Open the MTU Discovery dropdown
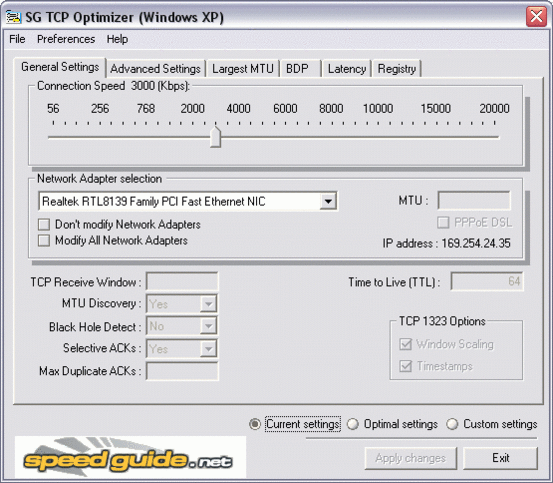Image resolution: width=553 pixels, height=483 pixels. pyautogui.click(x=208, y=304)
